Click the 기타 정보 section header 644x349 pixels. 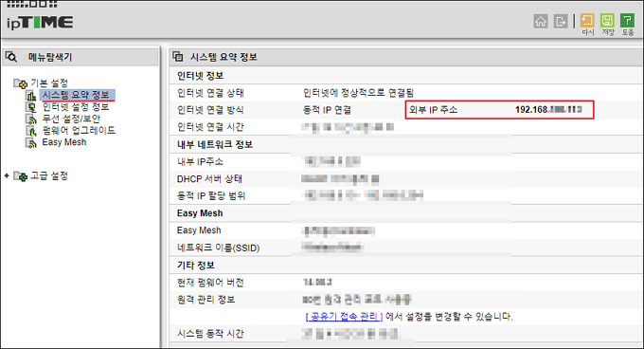click(195, 266)
